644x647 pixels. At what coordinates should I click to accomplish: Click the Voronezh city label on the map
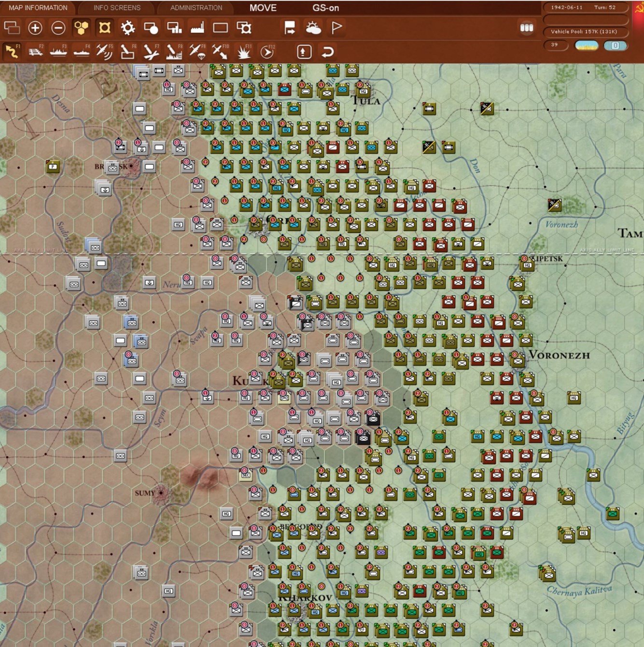[x=560, y=355]
